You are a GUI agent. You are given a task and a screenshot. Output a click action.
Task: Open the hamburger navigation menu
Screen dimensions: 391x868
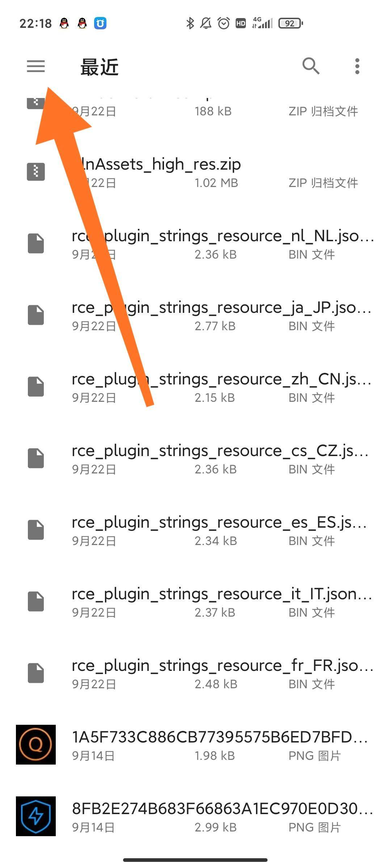click(x=36, y=66)
